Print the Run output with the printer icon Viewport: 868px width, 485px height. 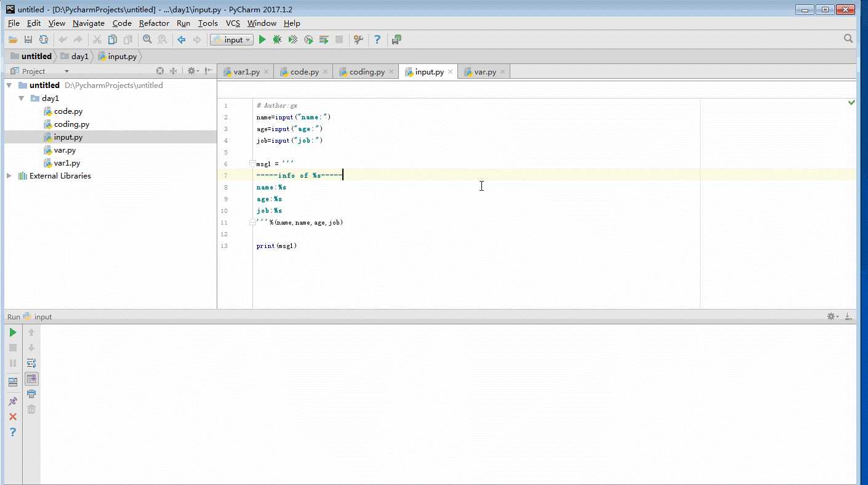pyautogui.click(x=31, y=394)
